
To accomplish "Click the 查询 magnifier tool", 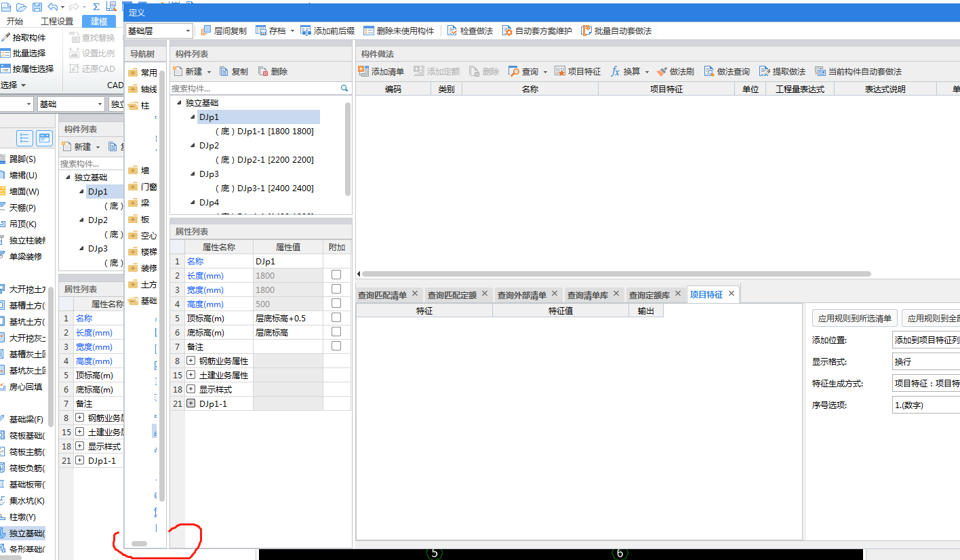I will click(x=523, y=71).
